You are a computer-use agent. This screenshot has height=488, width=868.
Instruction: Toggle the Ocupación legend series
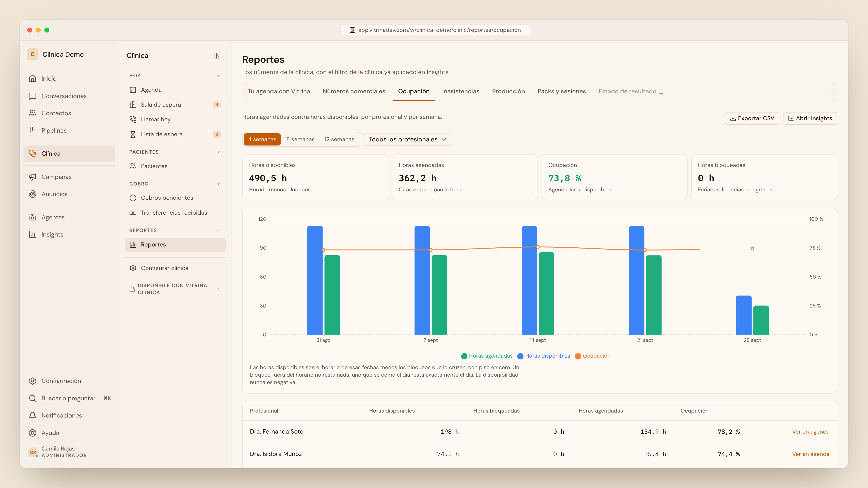click(592, 356)
